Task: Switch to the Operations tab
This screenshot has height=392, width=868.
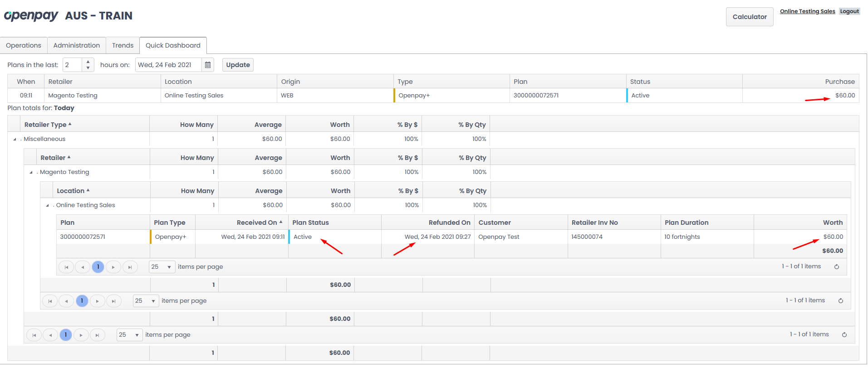Action: point(24,45)
